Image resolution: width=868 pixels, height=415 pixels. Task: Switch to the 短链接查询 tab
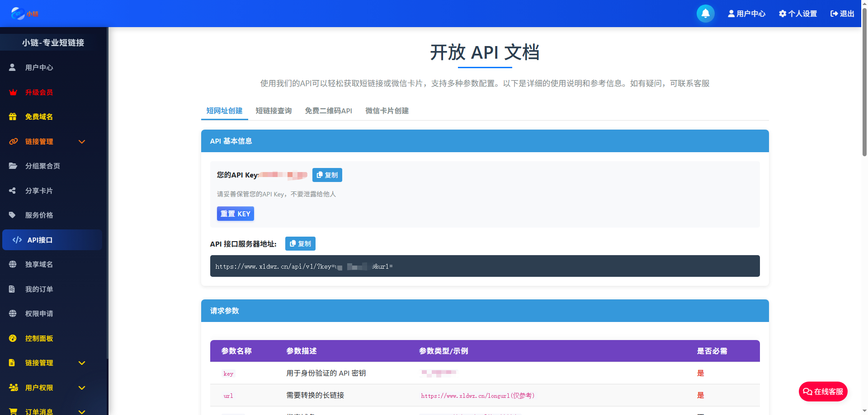coord(274,111)
